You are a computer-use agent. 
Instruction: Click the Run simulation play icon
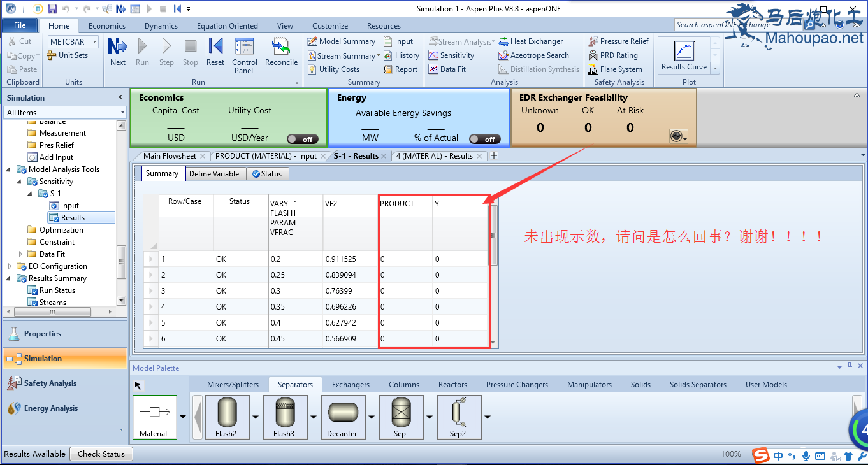point(142,52)
